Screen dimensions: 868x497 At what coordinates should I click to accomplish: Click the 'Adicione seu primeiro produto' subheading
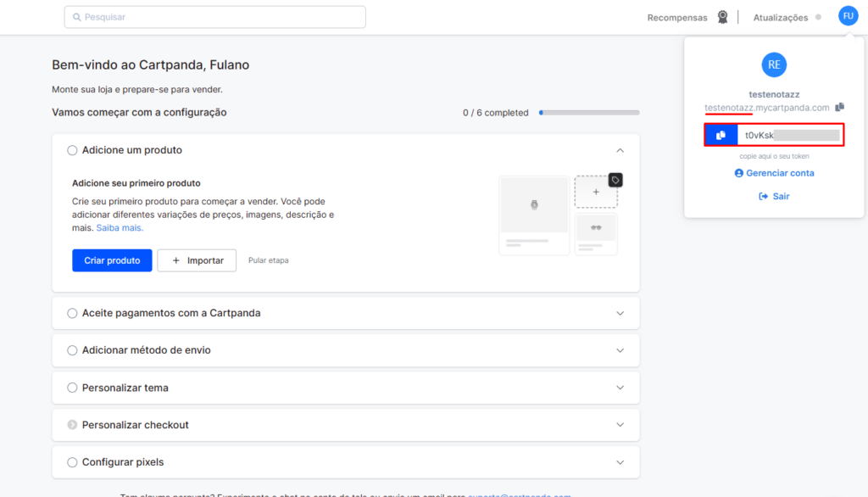(136, 183)
